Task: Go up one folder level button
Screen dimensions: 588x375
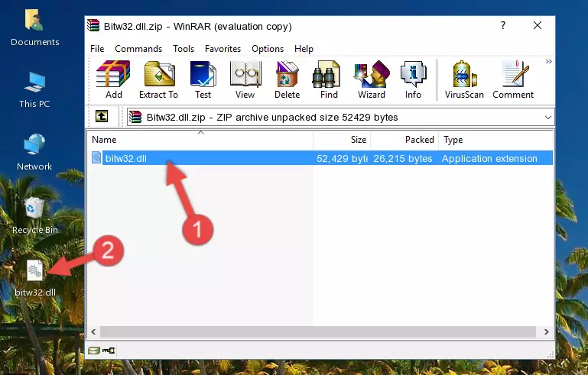Action: 102,117
